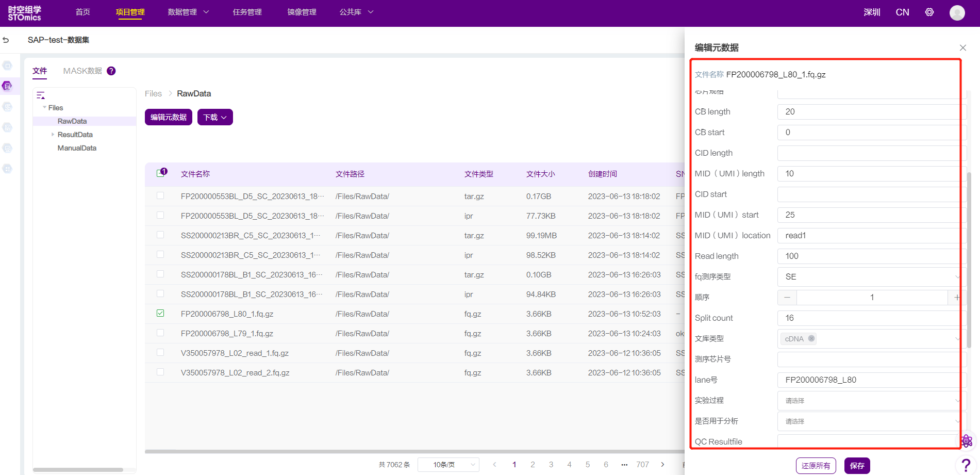
Task: Click the large help question mark icon
Action: point(966,465)
